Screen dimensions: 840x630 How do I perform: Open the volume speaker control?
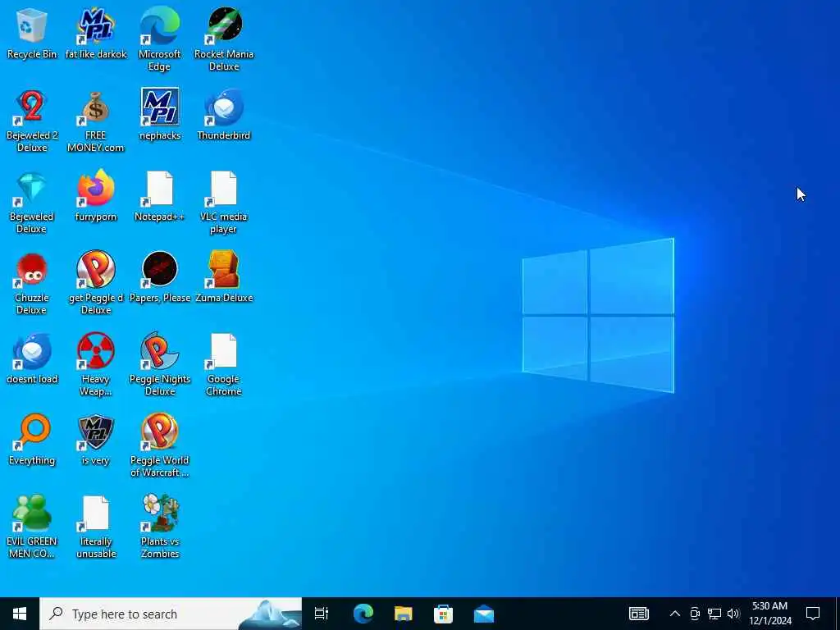point(733,614)
